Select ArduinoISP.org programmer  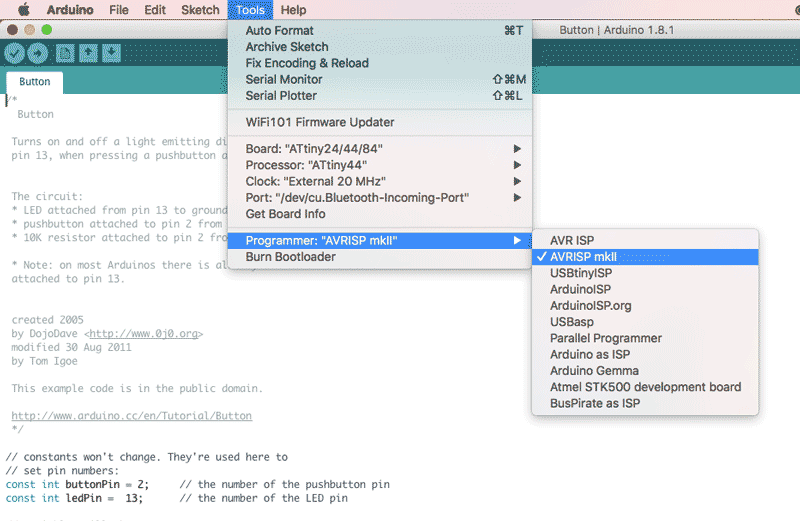pos(645,306)
